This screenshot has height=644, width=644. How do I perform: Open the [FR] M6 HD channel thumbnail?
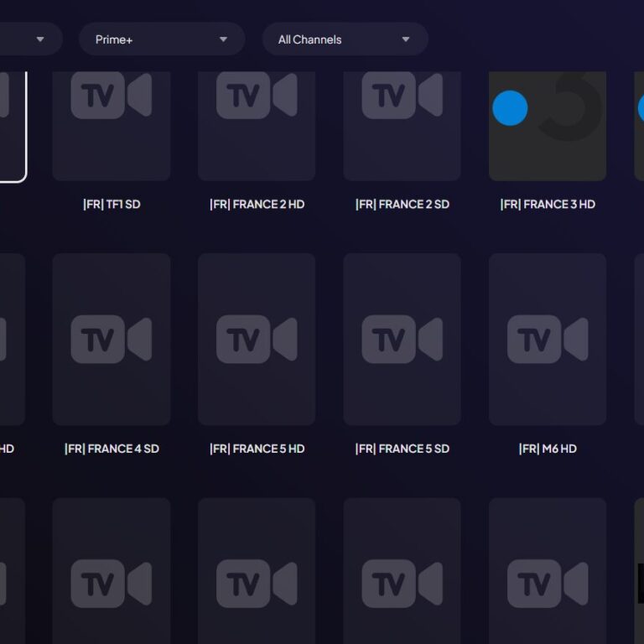(x=548, y=340)
